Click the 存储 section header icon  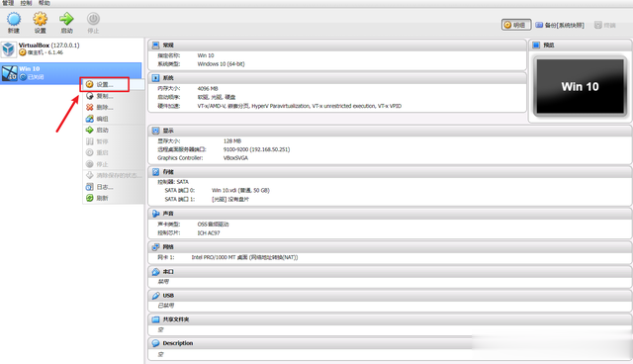(155, 172)
